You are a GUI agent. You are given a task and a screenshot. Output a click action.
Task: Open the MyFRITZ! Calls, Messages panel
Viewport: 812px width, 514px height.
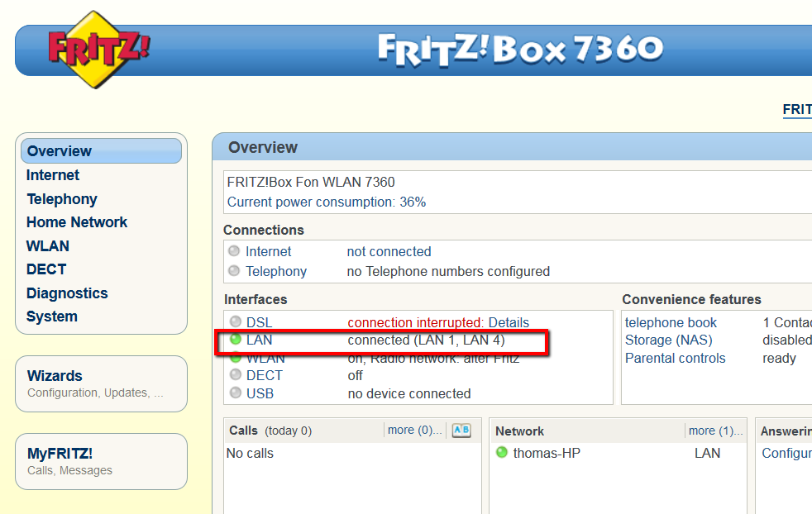101,461
